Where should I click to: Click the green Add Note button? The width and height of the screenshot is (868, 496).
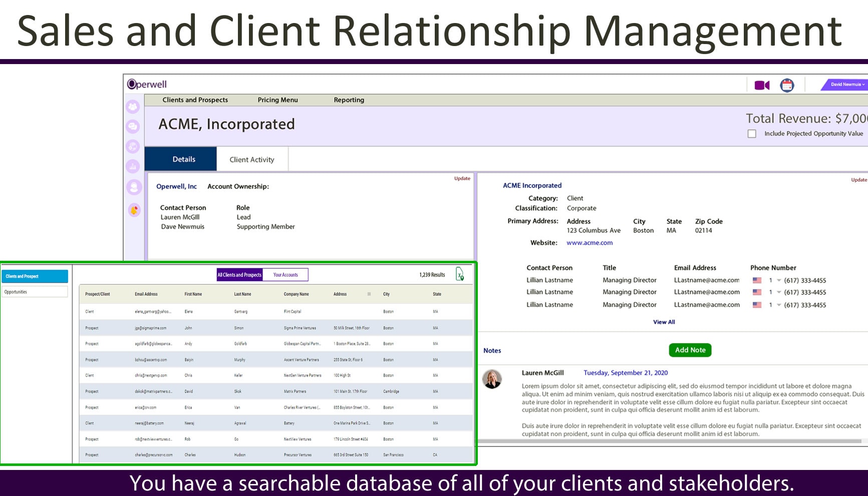[x=690, y=350]
